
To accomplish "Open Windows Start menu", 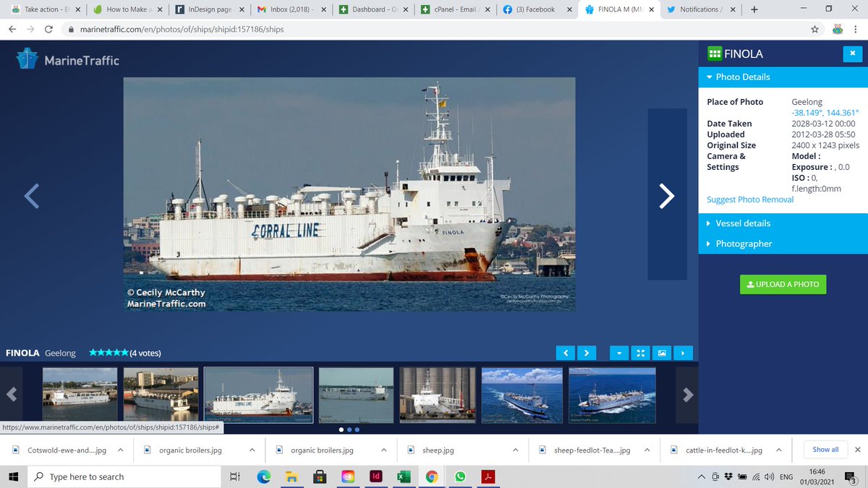I will 13,476.
